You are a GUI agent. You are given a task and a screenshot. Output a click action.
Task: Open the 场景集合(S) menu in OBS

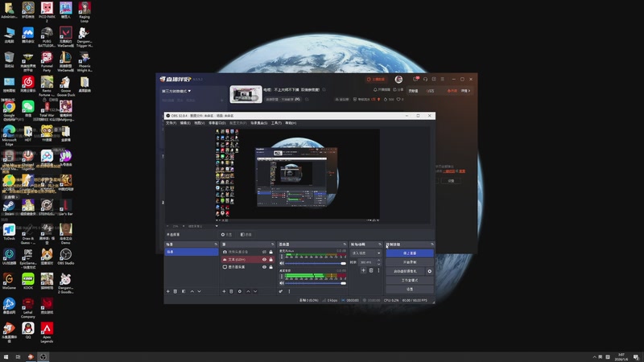click(258, 123)
